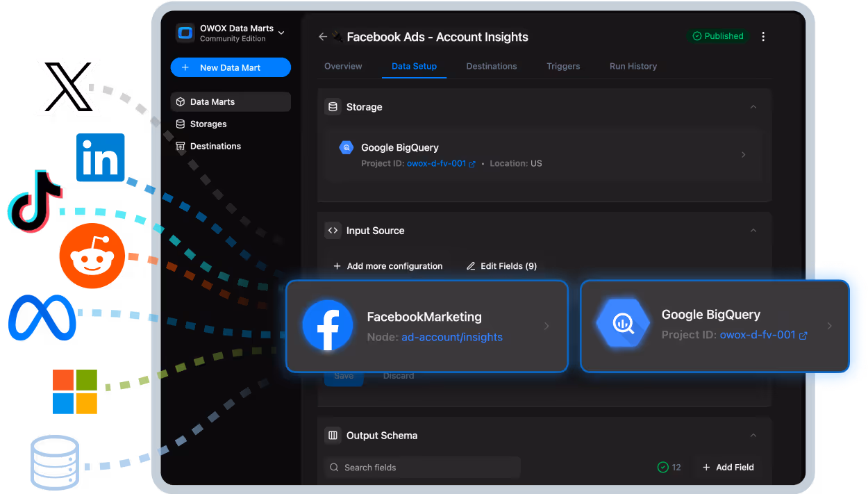The image size is (868, 494).
Task: Open owox-d-fv-001 link in highlighted card
Action: point(758,335)
